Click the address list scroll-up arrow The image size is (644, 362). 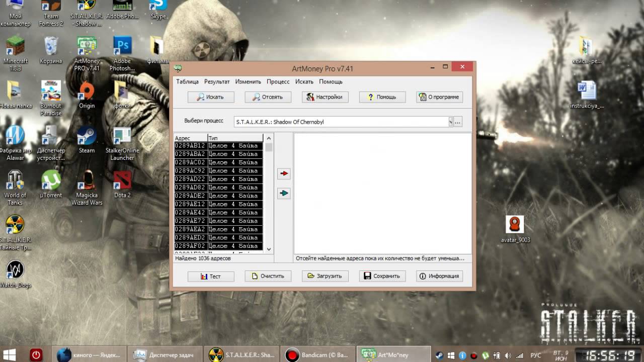pos(269,138)
